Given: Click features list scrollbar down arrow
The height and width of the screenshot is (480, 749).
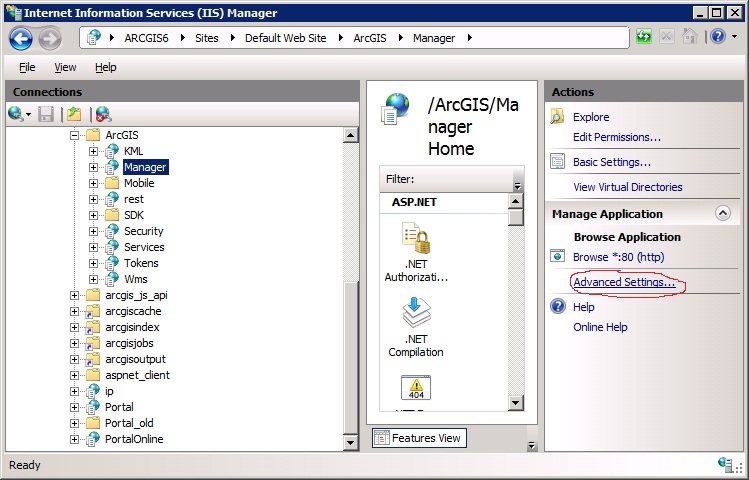Looking at the screenshot, I should click(x=516, y=403).
